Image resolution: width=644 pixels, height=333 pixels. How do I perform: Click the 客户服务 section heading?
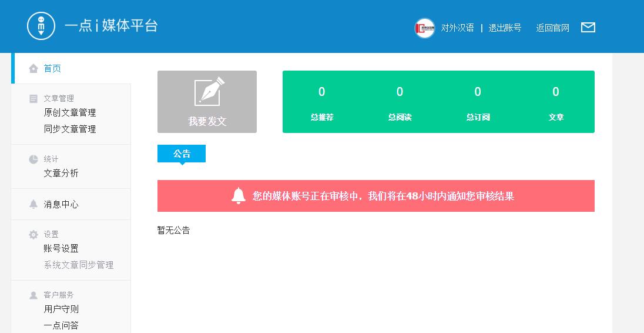(x=59, y=295)
